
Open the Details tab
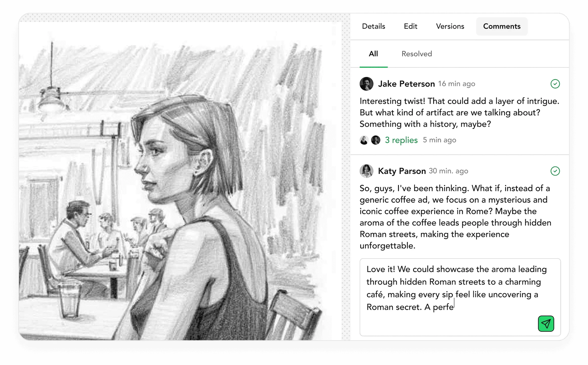(x=373, y=26)
